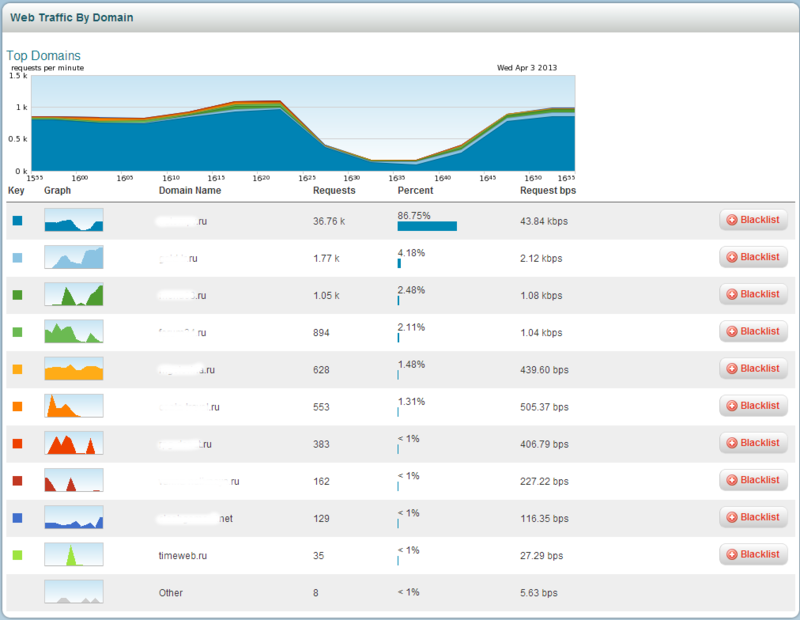
Task: Click the 86.75% percent bar for autompv.ru
Action: (x=427, y=225)
